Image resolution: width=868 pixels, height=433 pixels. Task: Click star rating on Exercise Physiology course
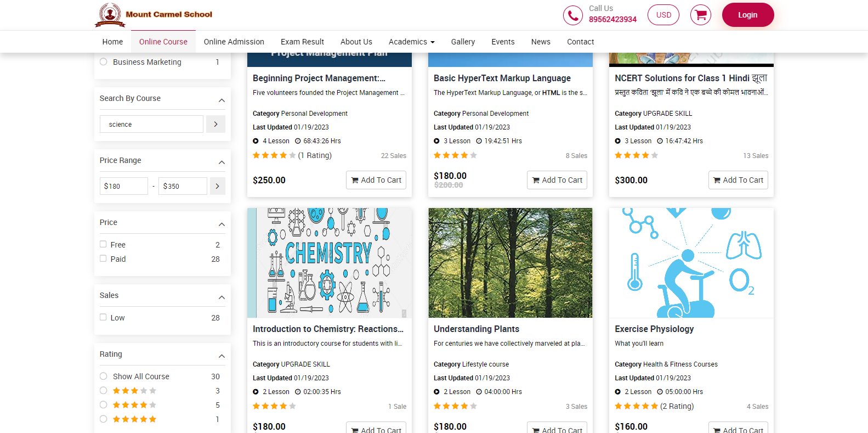coord(636,406)
